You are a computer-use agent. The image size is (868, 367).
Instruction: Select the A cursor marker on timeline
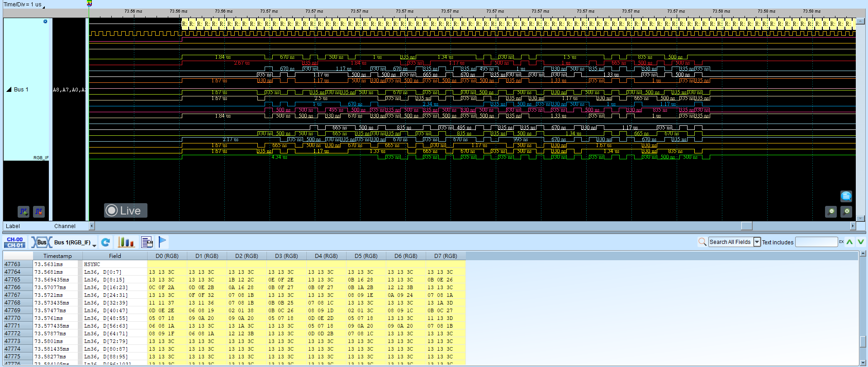tap(89, 3)
